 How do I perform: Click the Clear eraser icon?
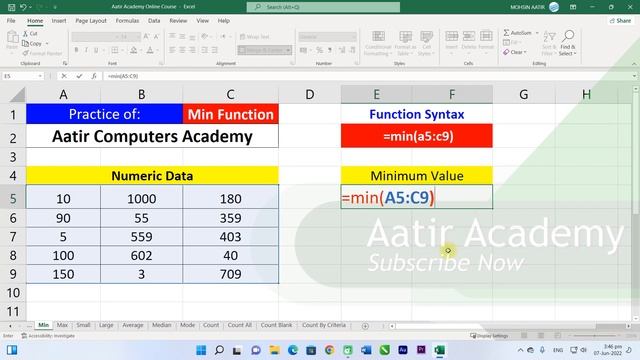click(507, 52)
